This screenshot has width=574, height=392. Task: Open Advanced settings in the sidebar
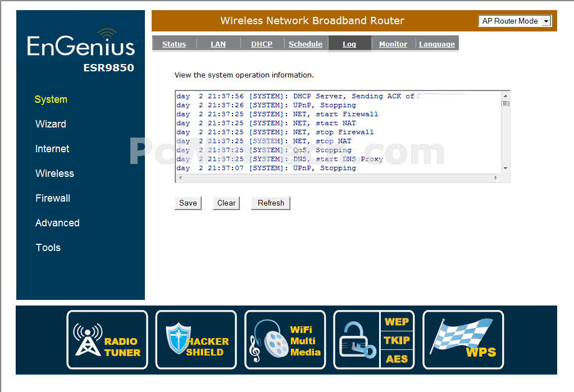pos(57,223)
